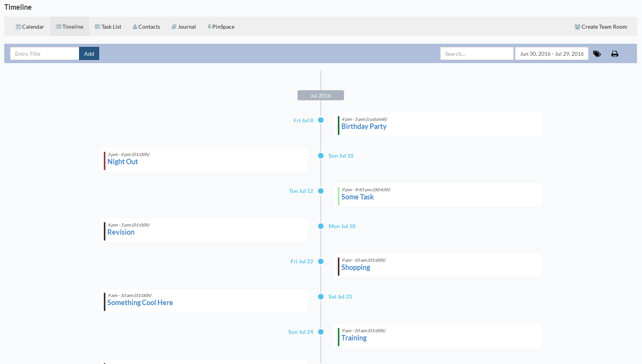642x364 pixels.
Task: Expand the Sat Jul 23 timeline entry
Action: tap(321, 297)
